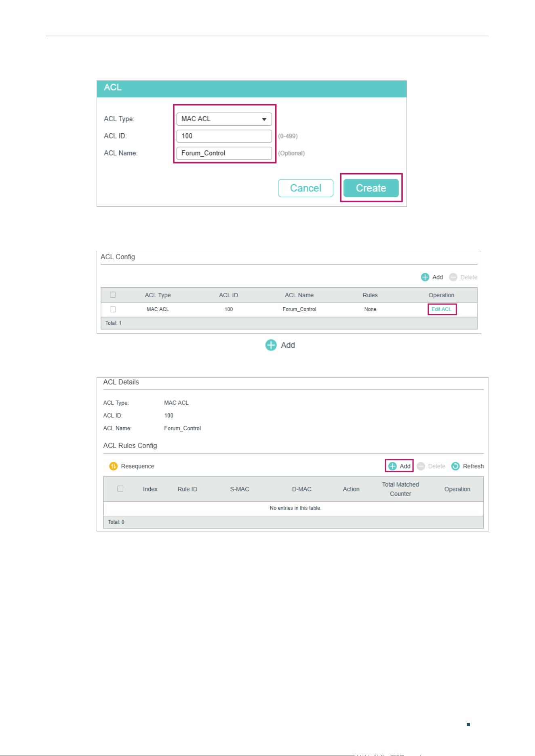535x756 pixels.
Task: Click the dropdown arrow in ACL Type field
Action: click(x=264, y=119)
